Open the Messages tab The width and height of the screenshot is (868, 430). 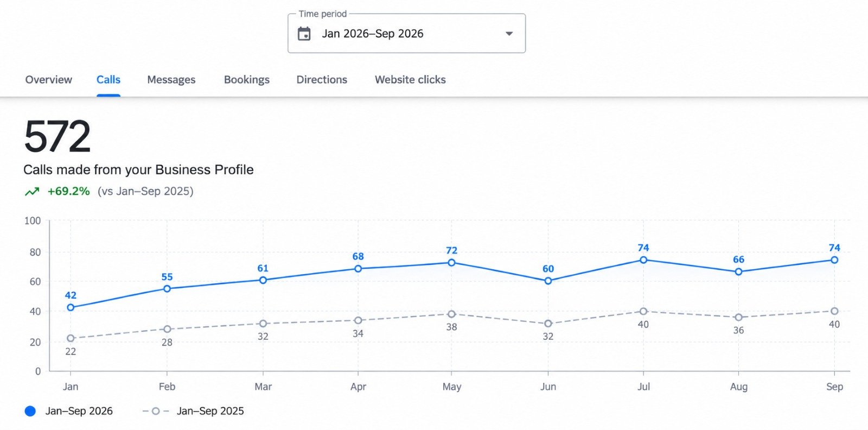pos(171,80)
